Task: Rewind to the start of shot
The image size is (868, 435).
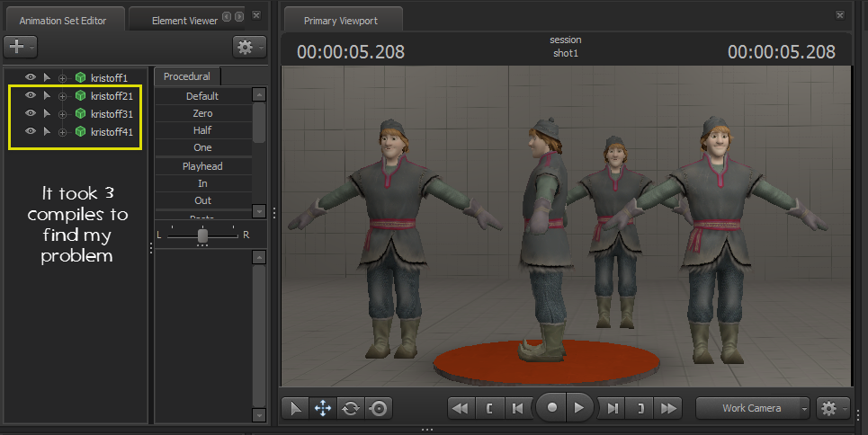Action: click(x=460, y=408)
